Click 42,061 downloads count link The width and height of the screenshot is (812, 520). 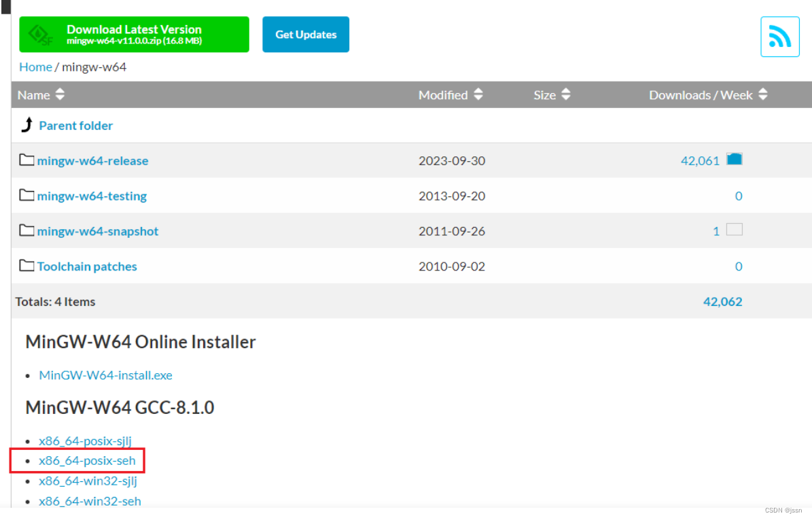pos(700,160)
